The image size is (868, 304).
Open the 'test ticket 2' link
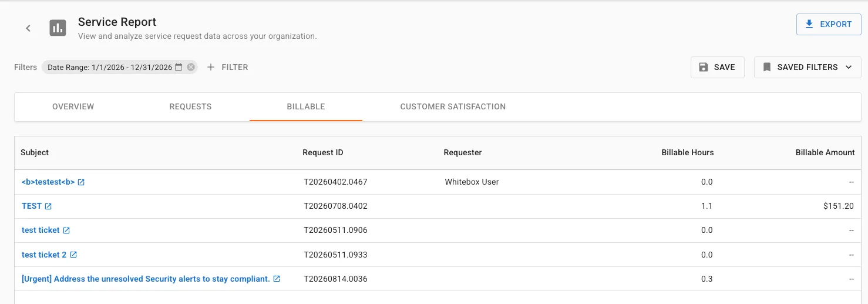(x=44, y=255)
